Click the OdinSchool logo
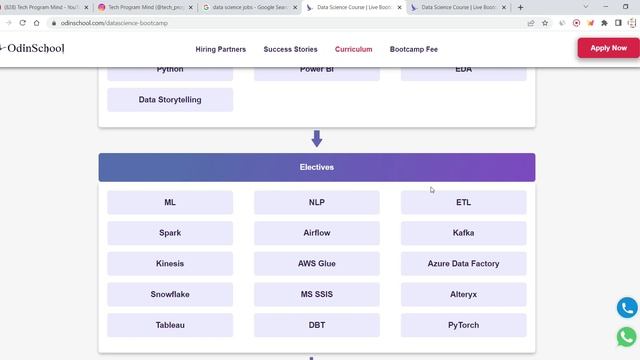The height and width of the screenshot is (360, 640). tap(33, 48)
